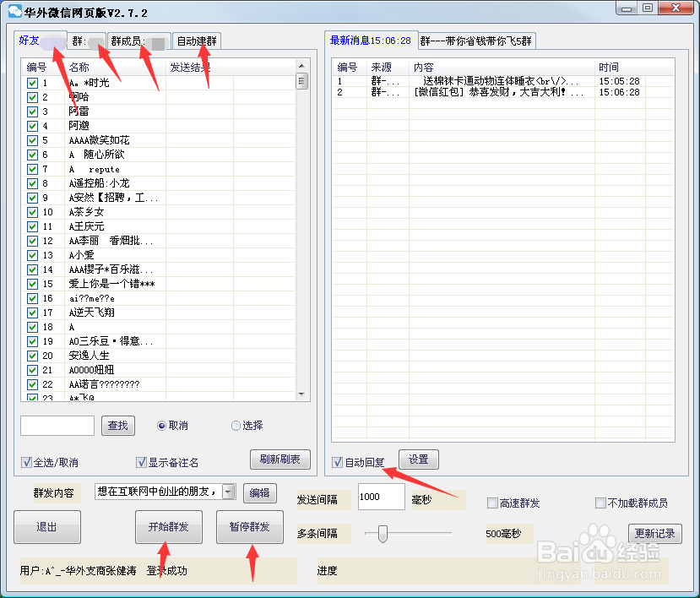
Task: Enable the 高速群发 checkbox
Action: (x=492, y=503)
